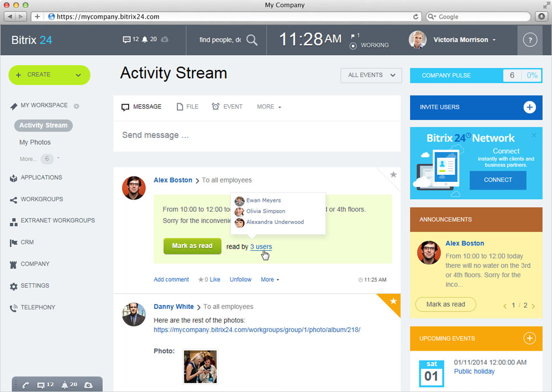Add an upcoming event with plus icon
552x392 pixels.
pyautogui.click(x=529, y=338)
